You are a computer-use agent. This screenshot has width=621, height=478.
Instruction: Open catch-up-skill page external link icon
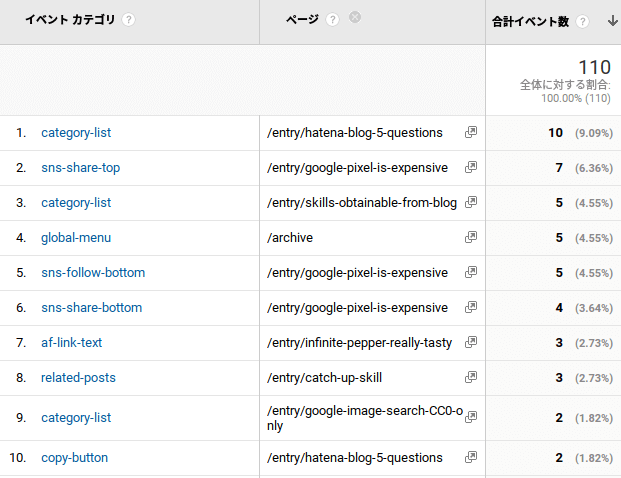point(471,377)
